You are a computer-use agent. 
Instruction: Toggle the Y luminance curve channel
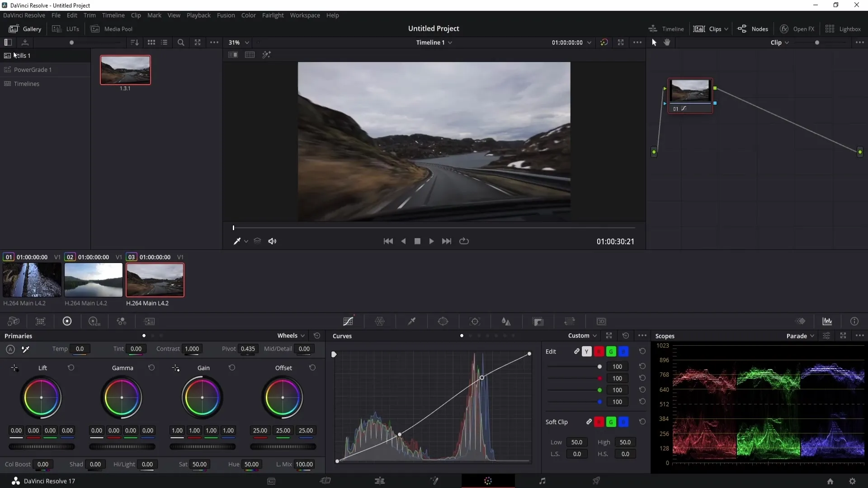coord(587,352)
